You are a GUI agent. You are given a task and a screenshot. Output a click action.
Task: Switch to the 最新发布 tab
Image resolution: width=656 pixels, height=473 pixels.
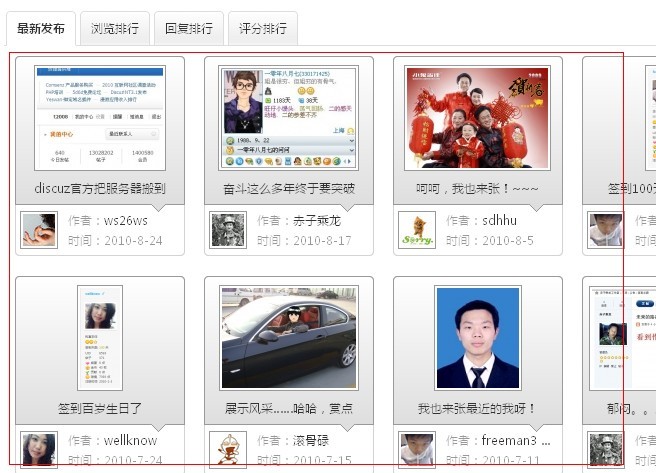point(41,28)
